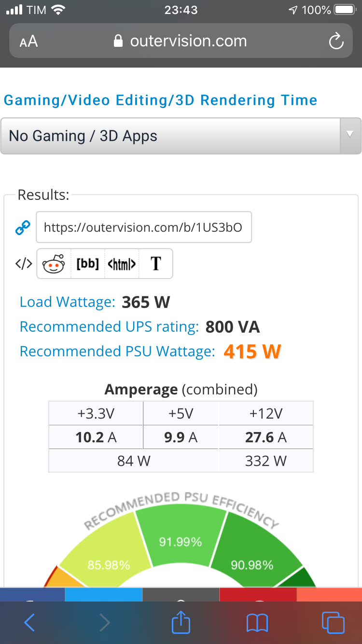Click the blue chain link icon
This screenshot has height=644, width=362.
[23, 227]
